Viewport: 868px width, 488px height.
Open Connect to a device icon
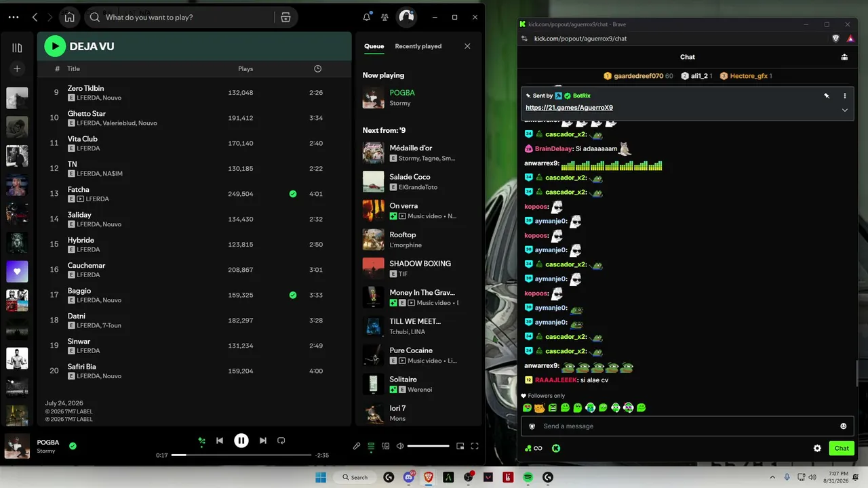click(x=386, y=446)
